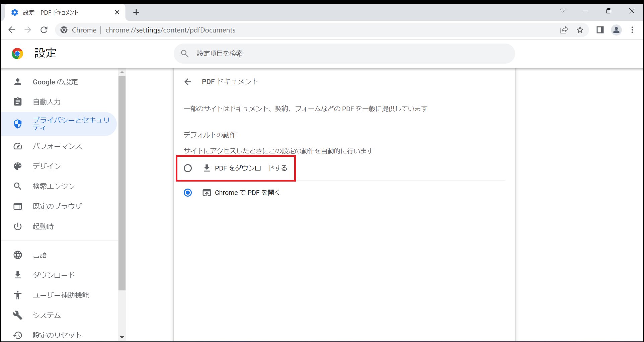Click the profile avatar icon
Image resolution: width=644 pixels, height=342 pixels.
tap(616, 30)
